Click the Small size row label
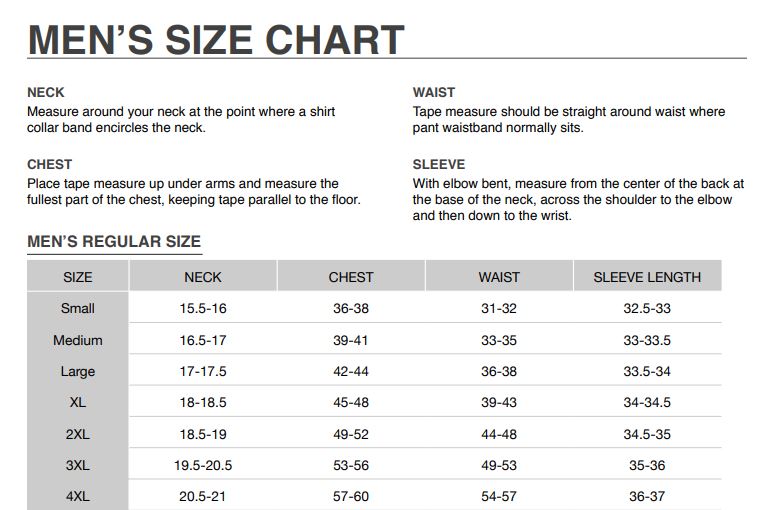The width and height of the screenshot is (768, 510). pos(77,309)
